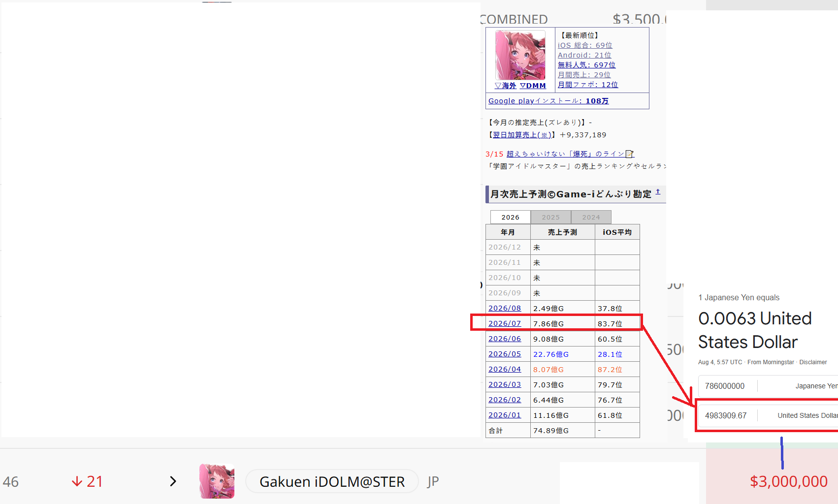838x504 pixels.
Task: Select the 60.5位 iOS average cell
Action: (617, 339)
